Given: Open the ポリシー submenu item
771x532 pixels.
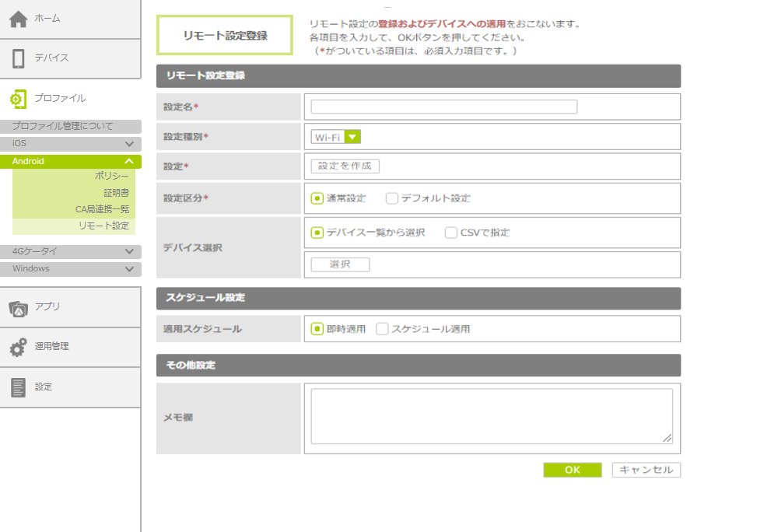Looking at the screenshot, I should click(x=111, y=177).
